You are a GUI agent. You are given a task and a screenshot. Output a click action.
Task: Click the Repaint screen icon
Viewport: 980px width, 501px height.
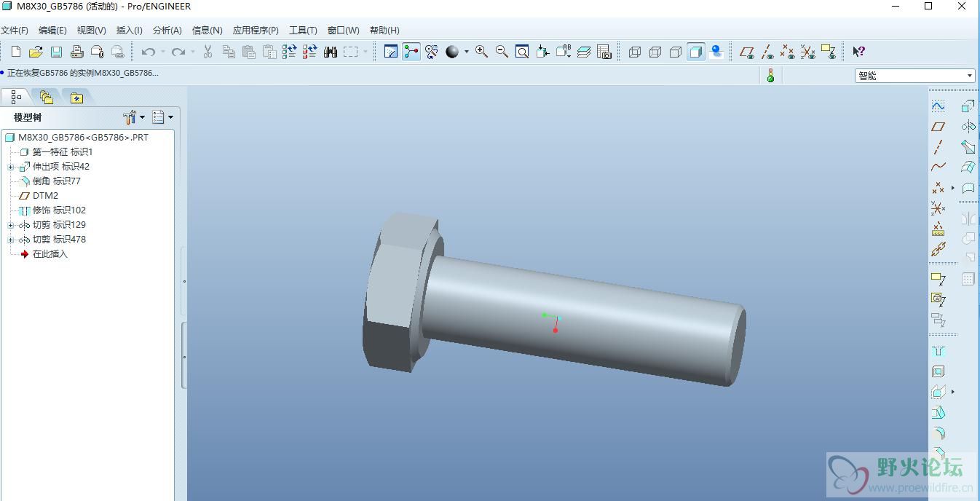point(391,52)
